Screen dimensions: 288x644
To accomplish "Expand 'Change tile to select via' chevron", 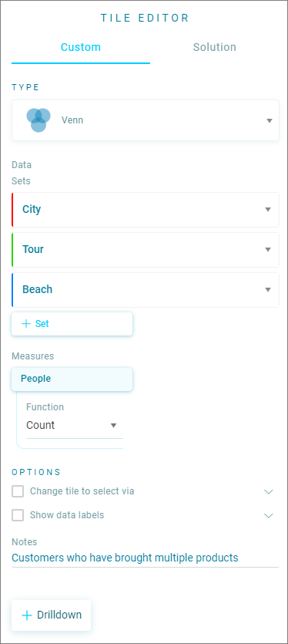I will pos(269,491).
